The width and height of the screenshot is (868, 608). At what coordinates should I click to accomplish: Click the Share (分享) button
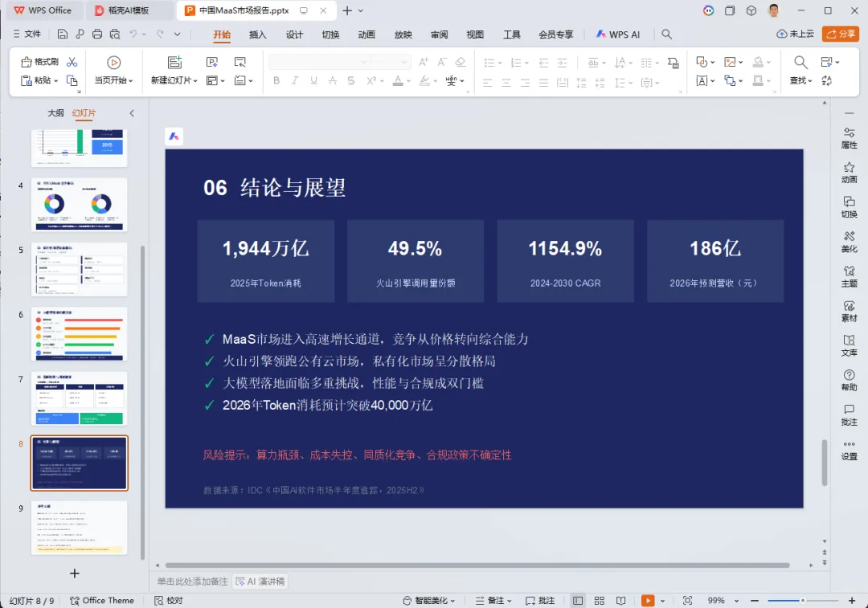click(x=841, y=35)
